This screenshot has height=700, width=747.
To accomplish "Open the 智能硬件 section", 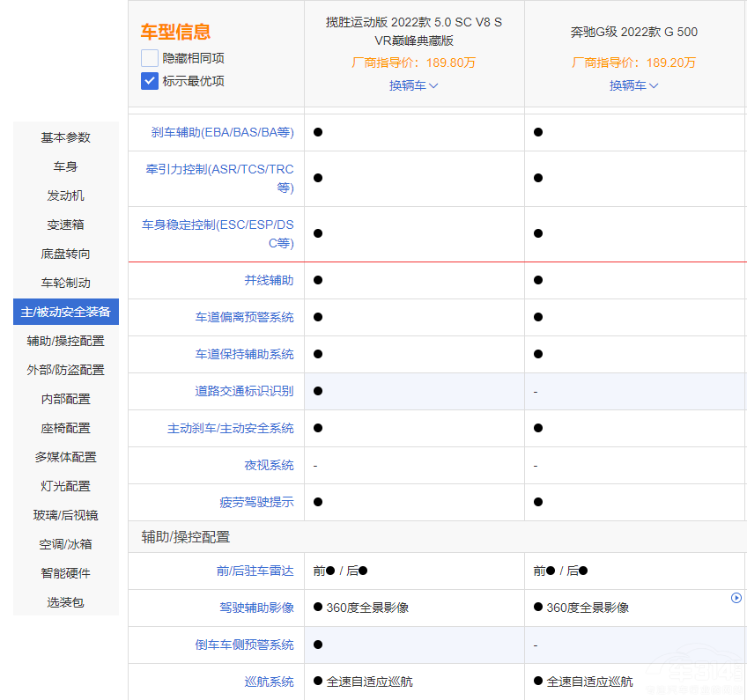I will (x=64, y=572).
